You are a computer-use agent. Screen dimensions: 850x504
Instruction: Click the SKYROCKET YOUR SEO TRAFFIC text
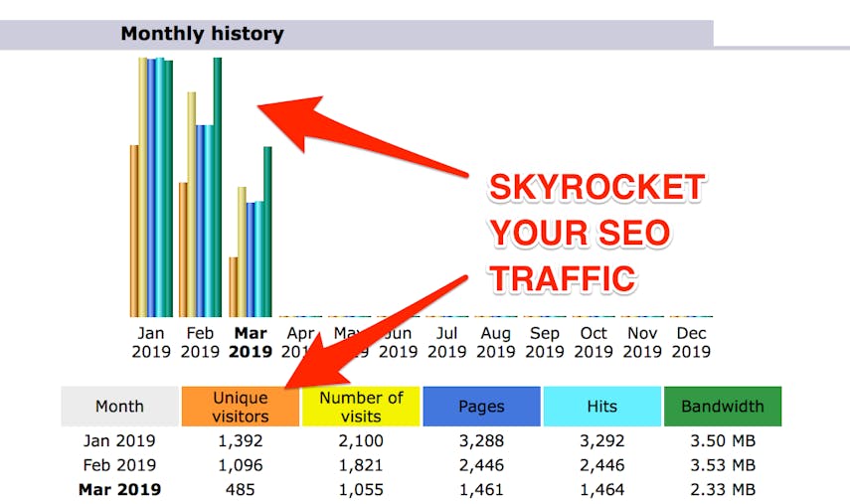pos(595,233)
